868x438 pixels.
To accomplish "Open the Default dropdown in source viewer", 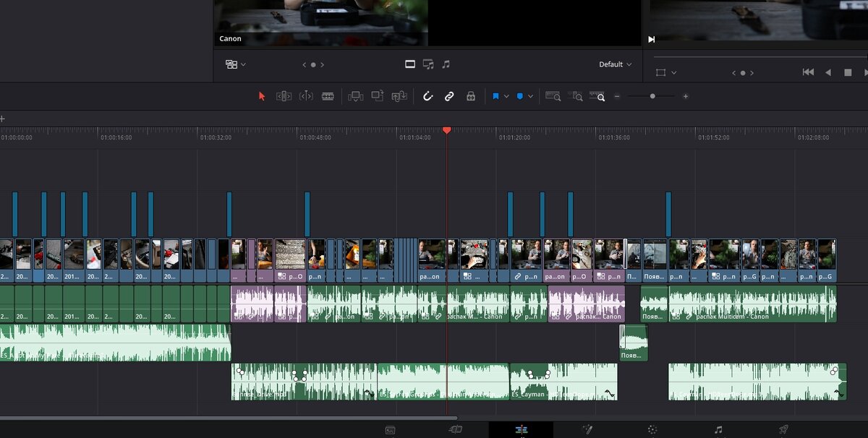I will point(615,64).
